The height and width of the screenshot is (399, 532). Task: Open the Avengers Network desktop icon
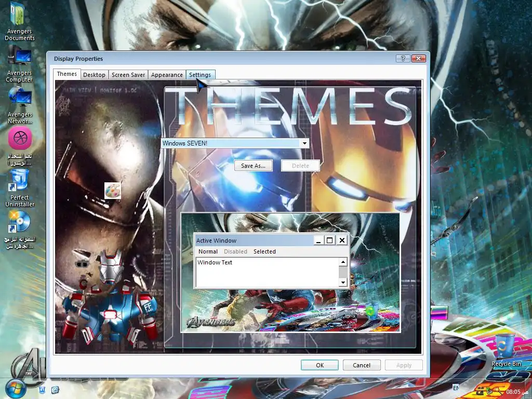pos(20,106)
